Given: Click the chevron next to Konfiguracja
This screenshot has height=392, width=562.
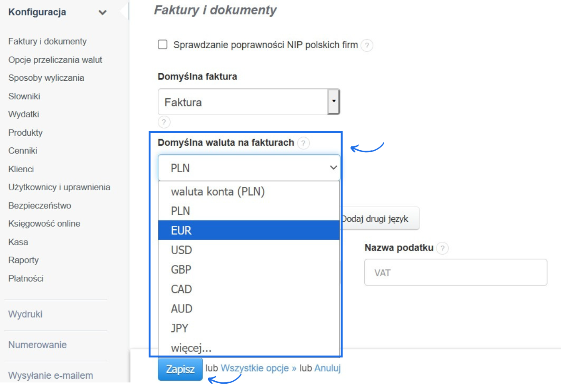Looking at the screenshot, I should (102, 12).
